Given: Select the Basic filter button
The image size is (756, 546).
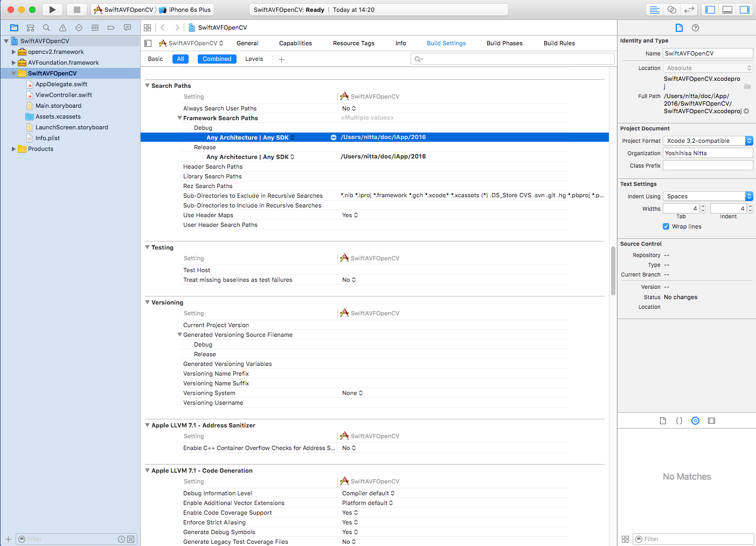Looking at the screenshot, I should pyautogui.click(x=155, y=59).
